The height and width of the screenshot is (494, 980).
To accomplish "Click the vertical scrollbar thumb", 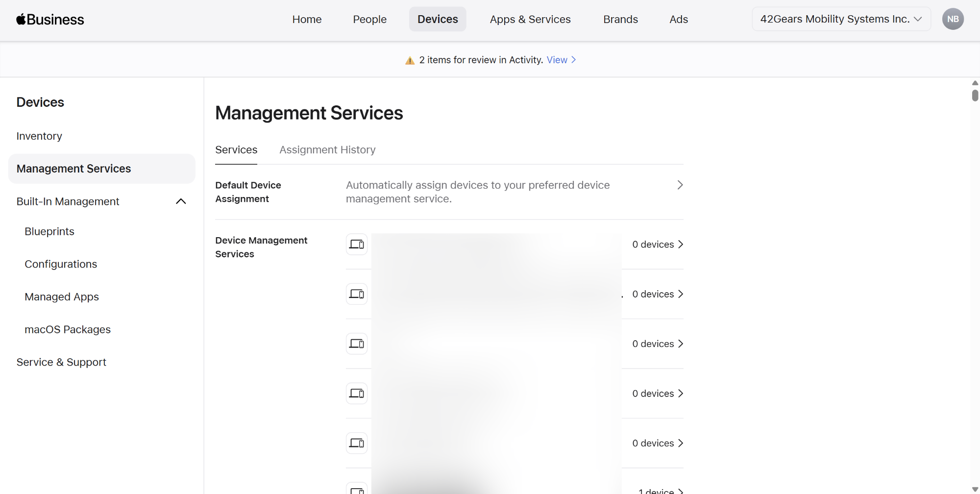I will pyautogui.click(x=975, y=95).
